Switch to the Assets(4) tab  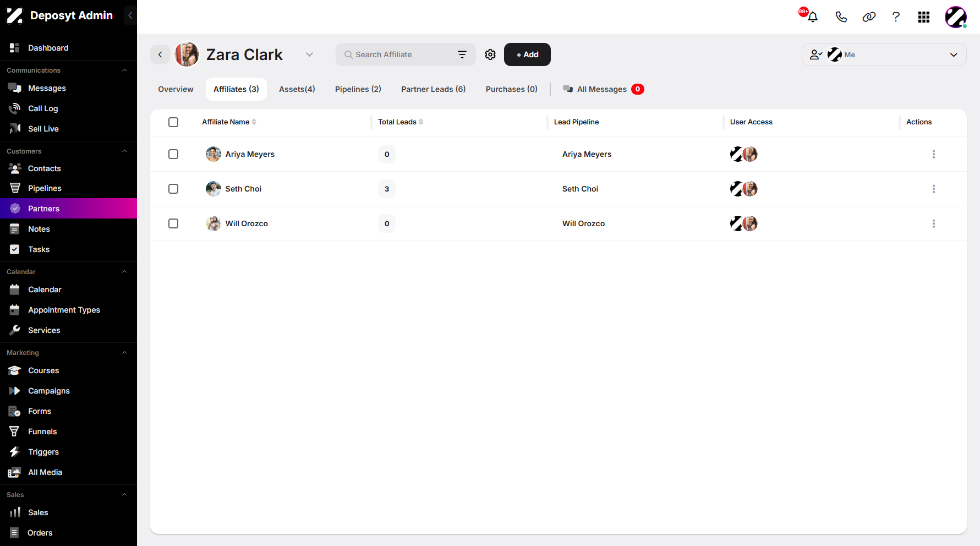click(297, 89)
